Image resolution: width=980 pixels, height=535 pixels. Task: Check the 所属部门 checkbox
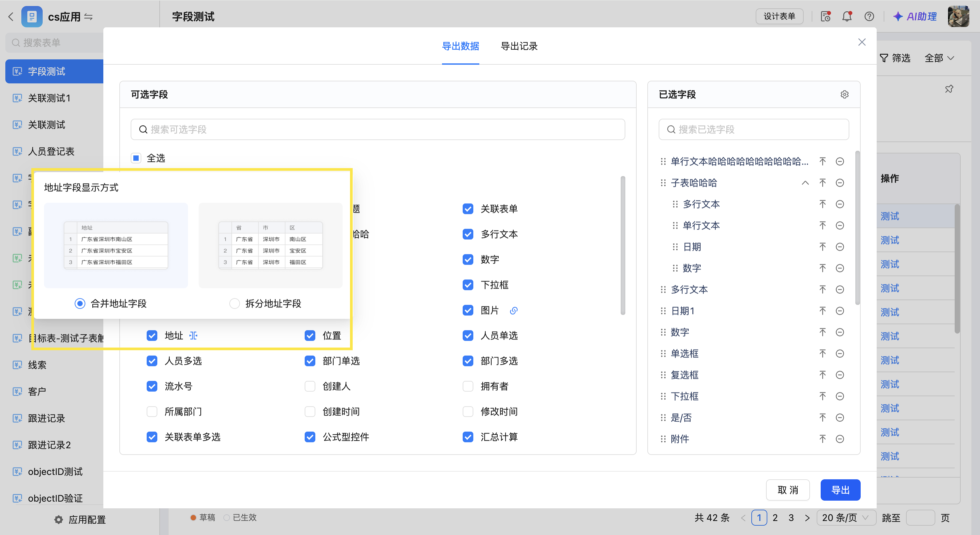152,412
